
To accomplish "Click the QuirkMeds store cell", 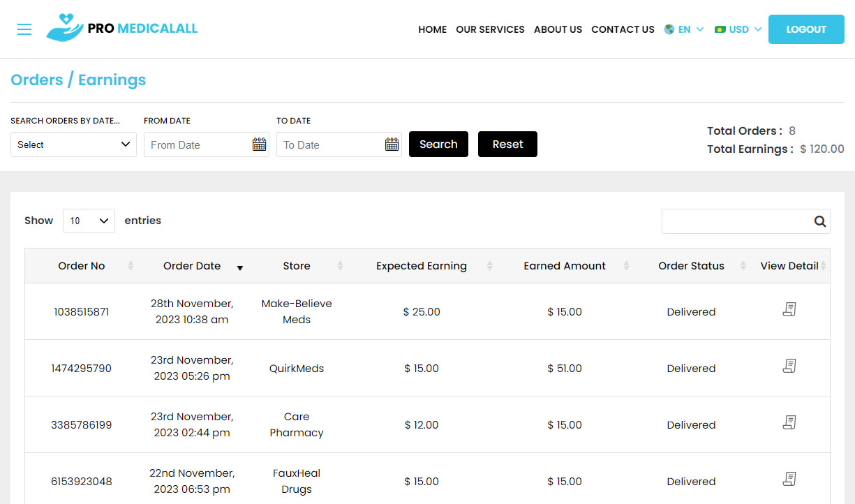I will (x=297, y=369).
